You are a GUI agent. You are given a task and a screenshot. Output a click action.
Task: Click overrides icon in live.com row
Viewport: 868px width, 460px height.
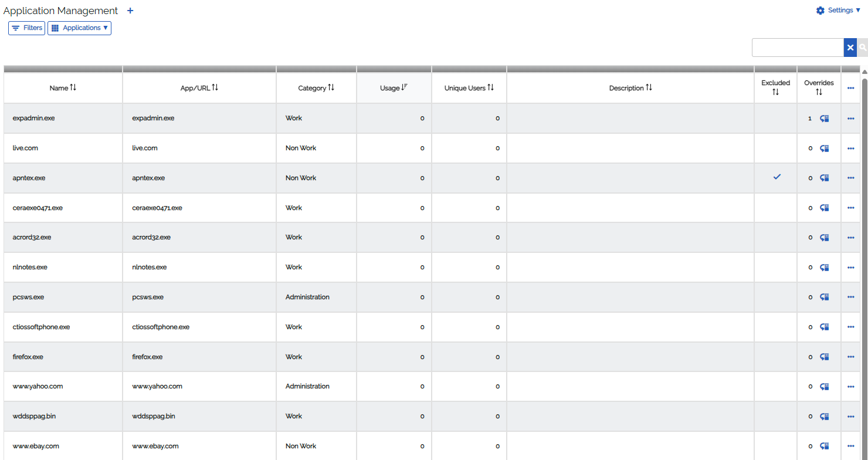pos(824,148)
